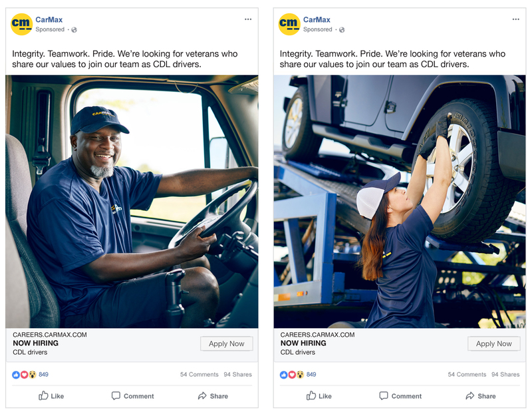Click the wow reaction emoji on the left post
This screenshot has height=410, width=532.
click(x=31, y=374)
